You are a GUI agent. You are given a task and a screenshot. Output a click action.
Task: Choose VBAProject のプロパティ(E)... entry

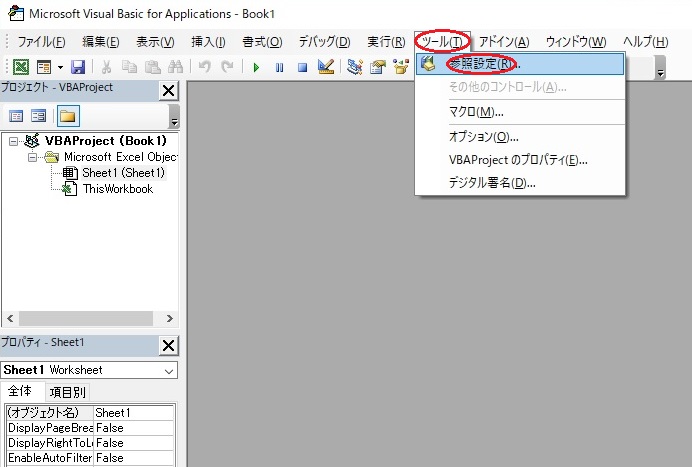tap(520, 160)
